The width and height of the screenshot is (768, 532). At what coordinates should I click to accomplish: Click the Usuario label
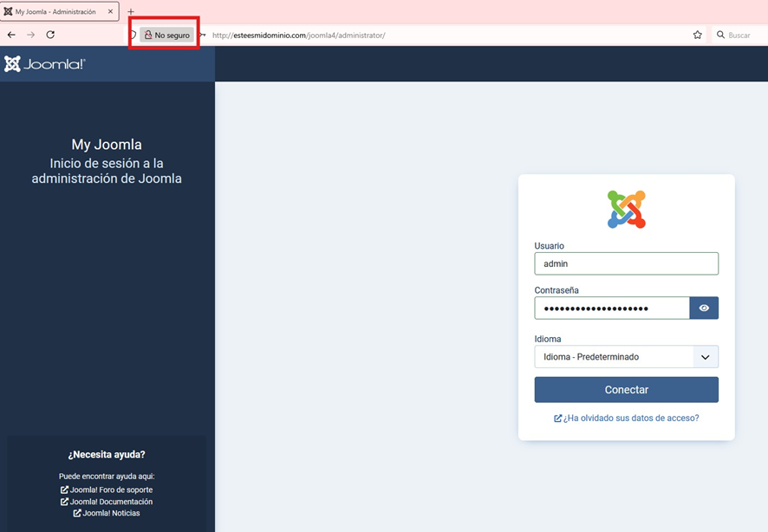tap(549, 246)
